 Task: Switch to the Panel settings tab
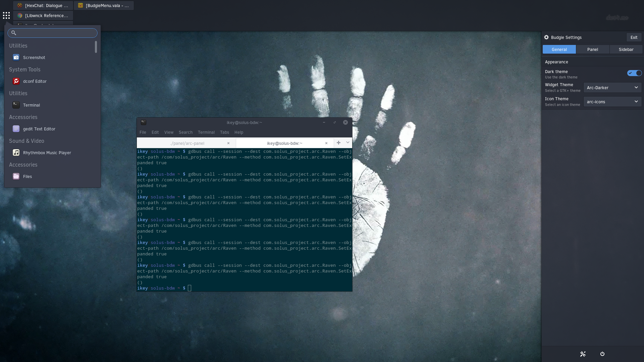click(593, 49)
